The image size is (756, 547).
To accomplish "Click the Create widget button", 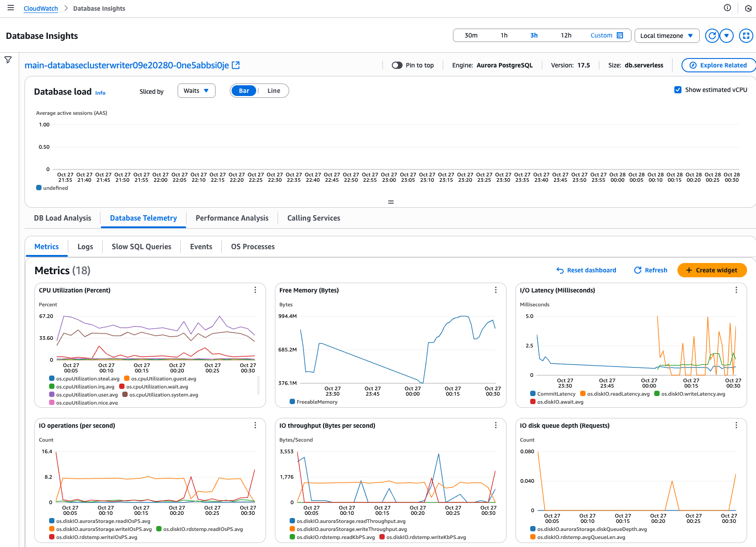I will [712, 270].
